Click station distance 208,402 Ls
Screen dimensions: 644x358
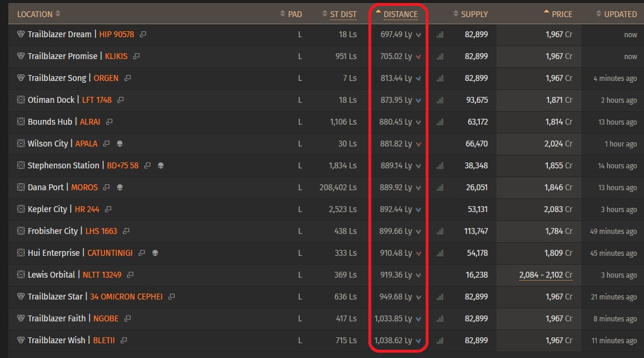(x=338, y=187)
